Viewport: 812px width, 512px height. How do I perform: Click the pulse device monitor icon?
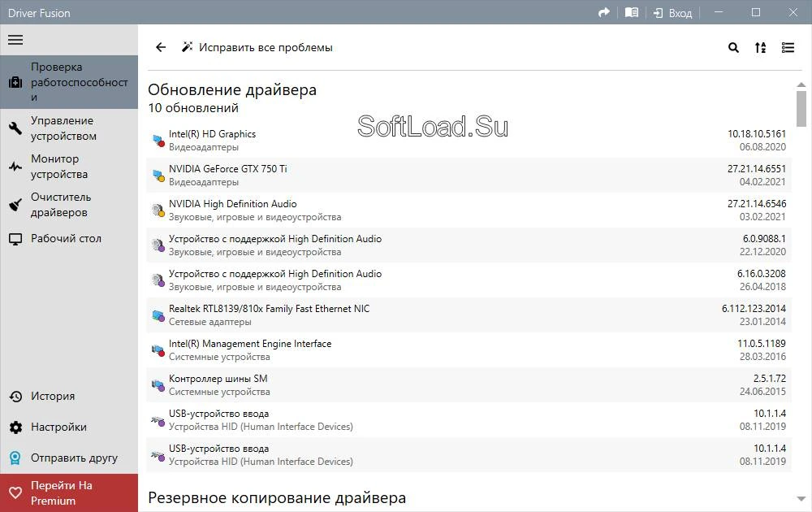click(x=15, y=167)
